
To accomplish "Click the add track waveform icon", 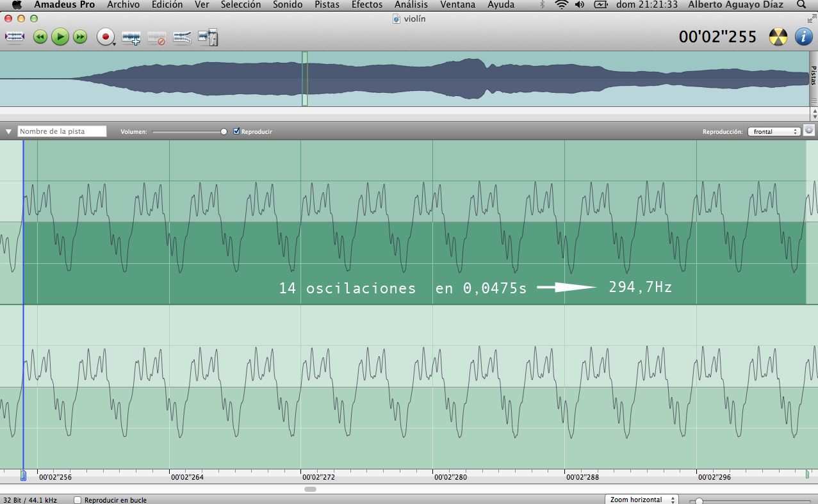I will (131, 38).
